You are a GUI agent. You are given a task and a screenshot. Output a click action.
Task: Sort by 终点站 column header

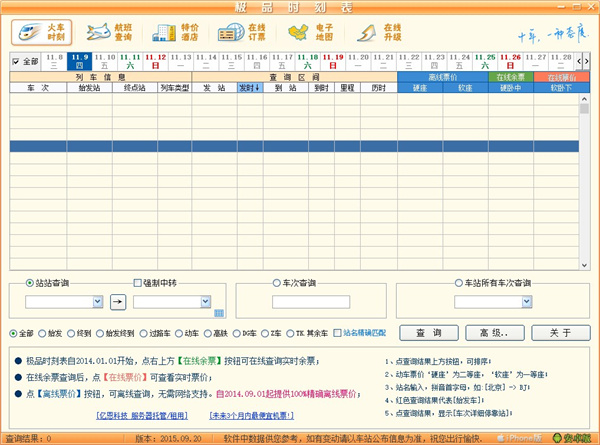click(x=135, y=88)
